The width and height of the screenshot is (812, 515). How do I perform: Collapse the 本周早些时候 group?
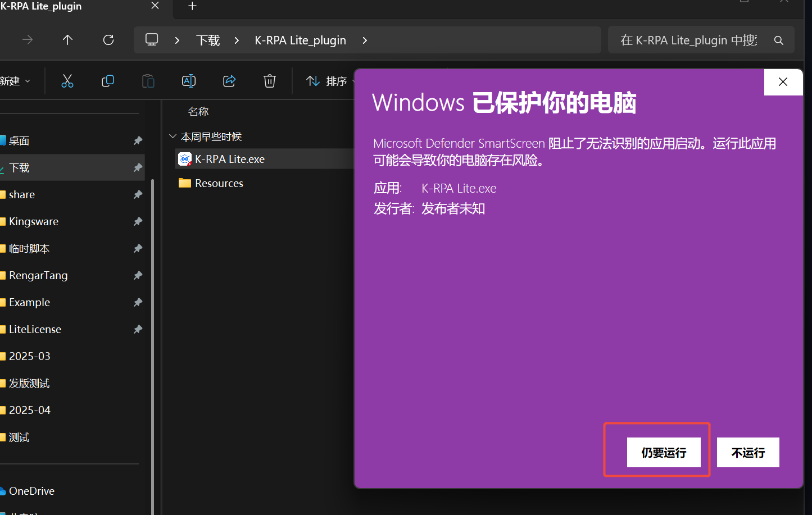[173, 136]
